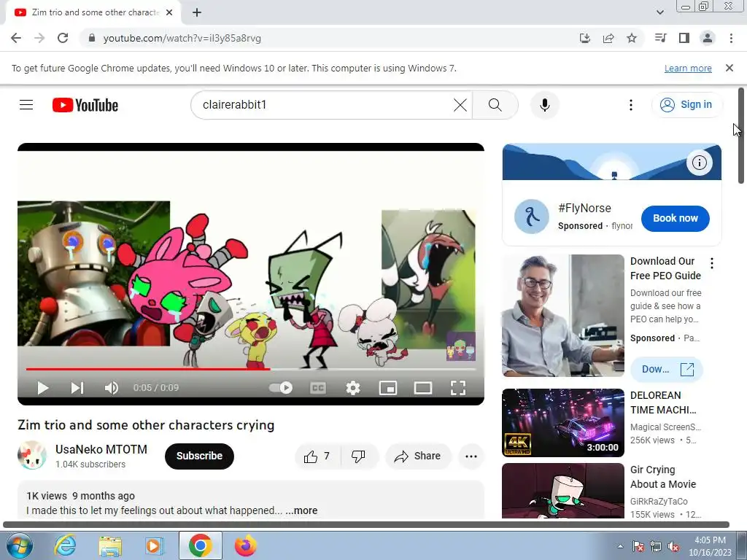Go back in browser
Screen dimensions: 747x560
tap(16, 38)
